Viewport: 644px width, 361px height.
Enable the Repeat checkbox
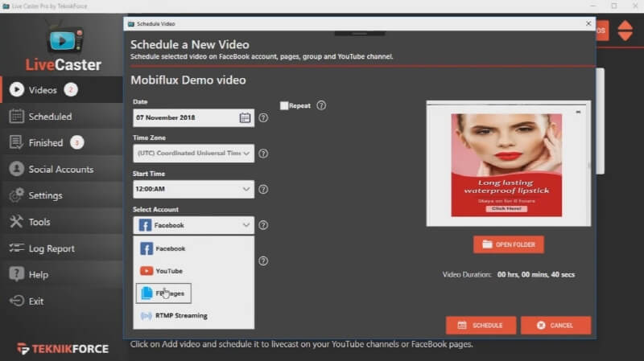click(x=284, y=105)
